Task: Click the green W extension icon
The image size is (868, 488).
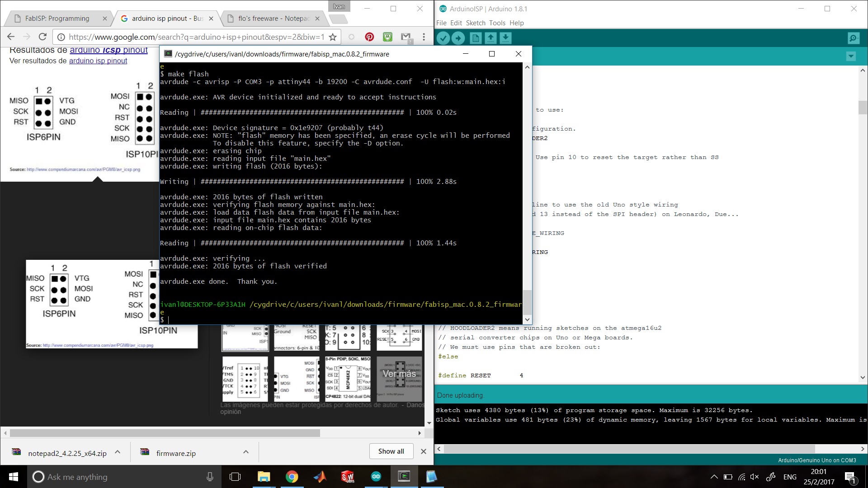Action: click(387, 37)
